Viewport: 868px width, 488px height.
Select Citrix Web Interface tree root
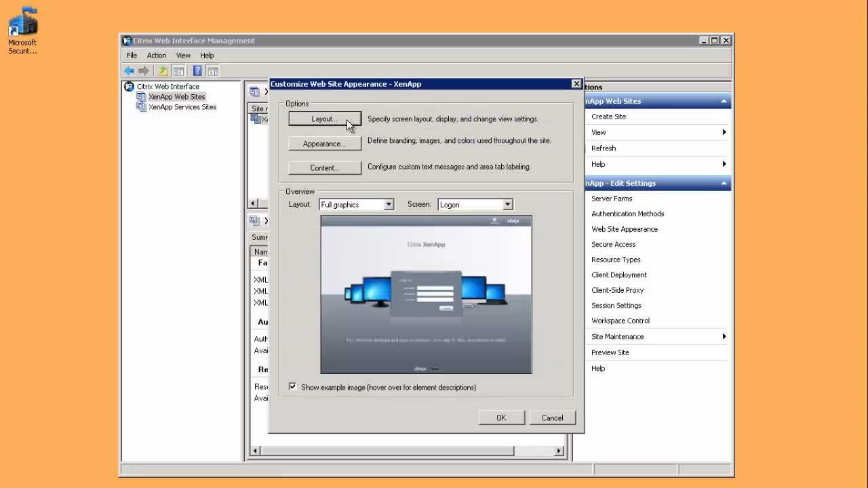point(168,87)
